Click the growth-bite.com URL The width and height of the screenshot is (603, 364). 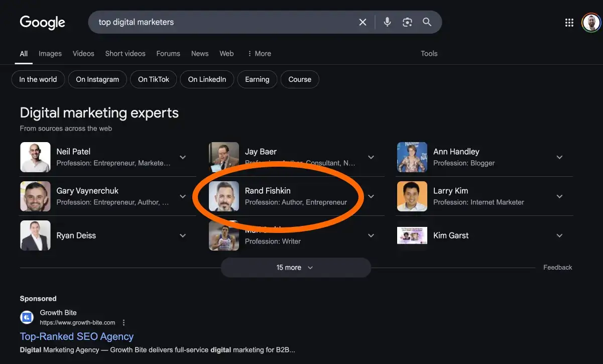coord(77,323)
